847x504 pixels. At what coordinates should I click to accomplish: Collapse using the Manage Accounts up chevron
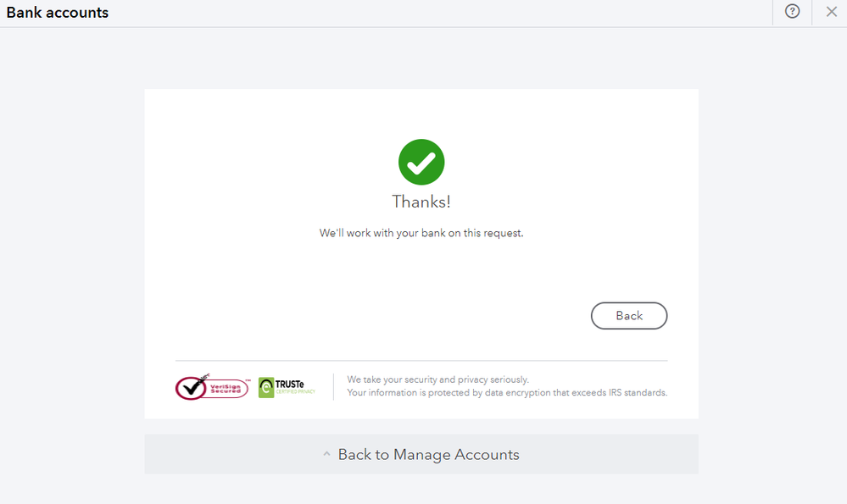click(x=326, y=455)
